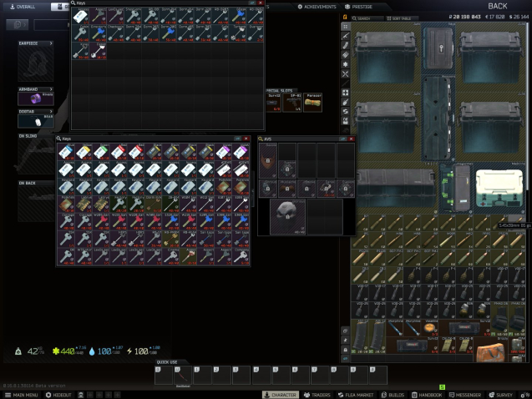The height and width of the screenshot is (399, 532).
Task: Click the padlock icon below stash filters
Action: pyautogui.click(x=346, y=350)
